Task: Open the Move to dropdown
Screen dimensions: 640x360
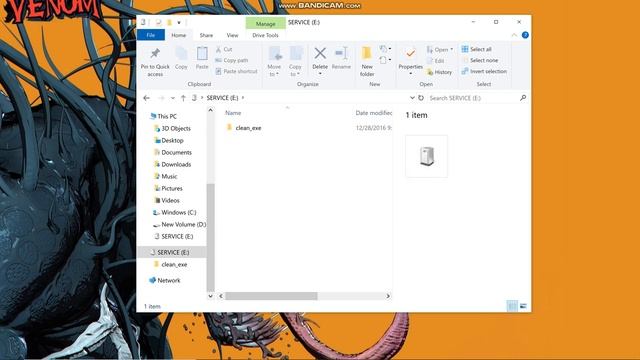Action: 274,62
